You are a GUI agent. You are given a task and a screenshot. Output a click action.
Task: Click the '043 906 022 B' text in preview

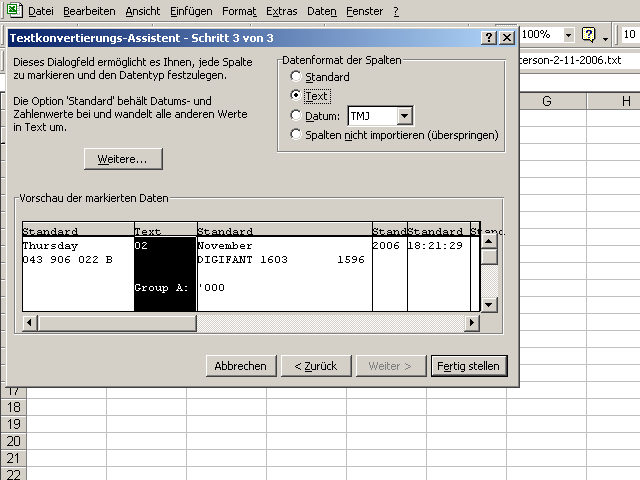click(x=67, y=260)
